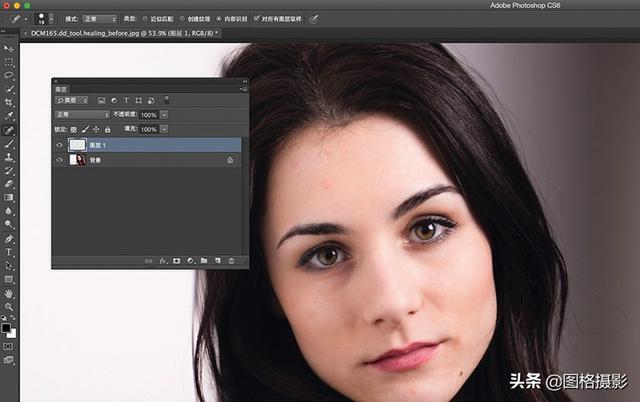The width and height of the screenshot is (640, 402).
Task: Open the 模式 blend mode dropdown in options bar
Action: tap(98, 18)
